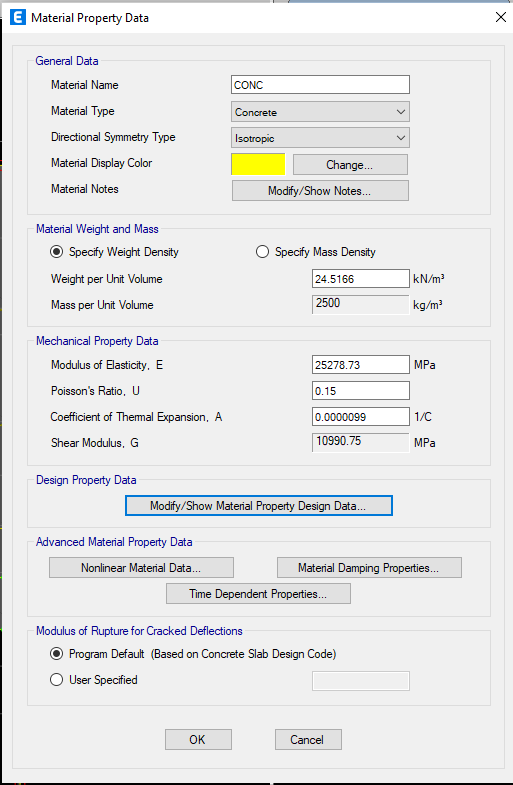This screenshot has height=785, width=513.
Task: Edit the Modulus of Elasticity value
Action: click(361, 365)
